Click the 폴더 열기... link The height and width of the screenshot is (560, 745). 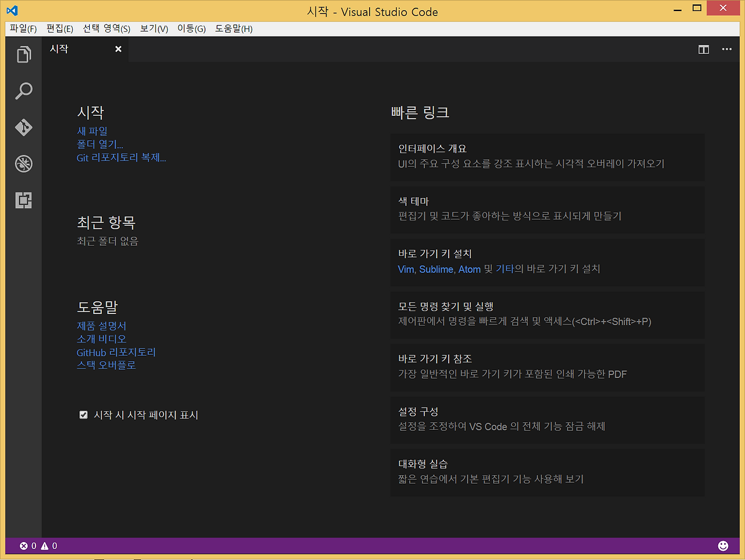(100, 144)
